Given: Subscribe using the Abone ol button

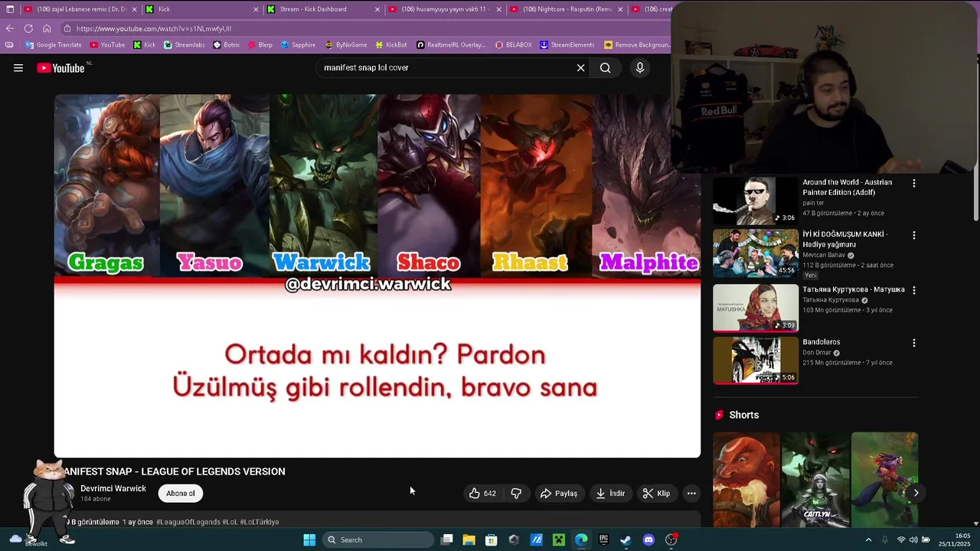Looking at the screenshot, I should click(x=181, y=494).
